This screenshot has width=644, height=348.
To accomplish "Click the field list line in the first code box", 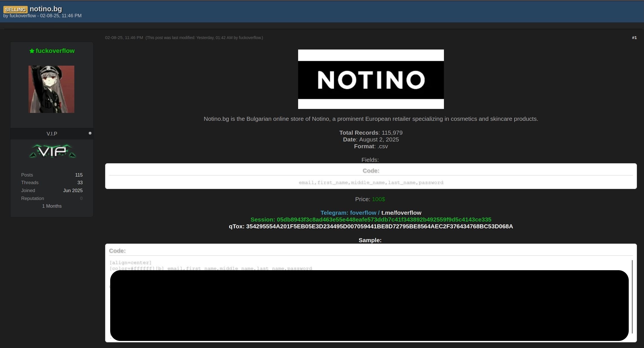I will [x=371, y=182].
